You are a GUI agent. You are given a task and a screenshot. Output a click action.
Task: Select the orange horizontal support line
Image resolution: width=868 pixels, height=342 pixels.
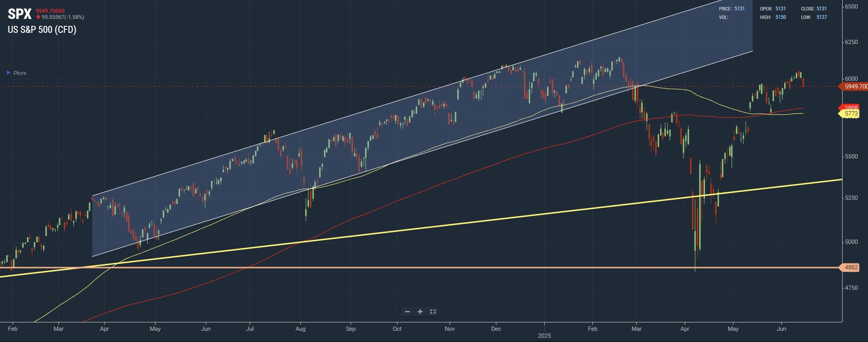pyautogui.click(x=419, y=267)
